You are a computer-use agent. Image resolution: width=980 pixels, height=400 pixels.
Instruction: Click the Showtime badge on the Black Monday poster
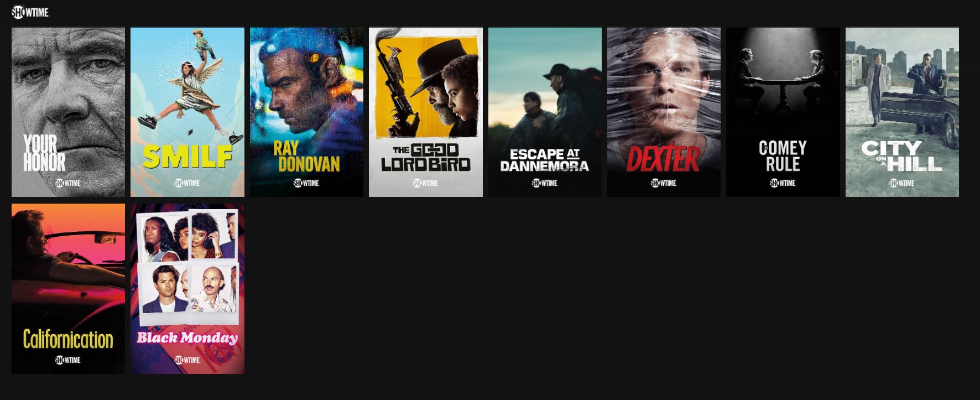point(187,360)
